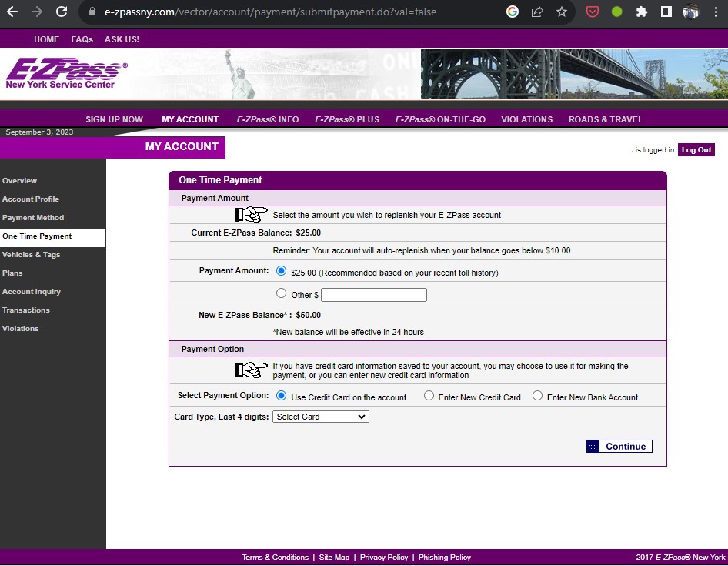Screen dimensions: 728x566
Task: Click the green circle extension icon
Action: (616, 12)
